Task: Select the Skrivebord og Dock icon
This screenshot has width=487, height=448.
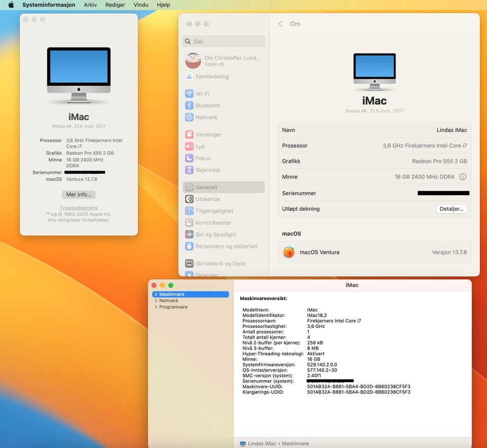Action: (189, 264)
